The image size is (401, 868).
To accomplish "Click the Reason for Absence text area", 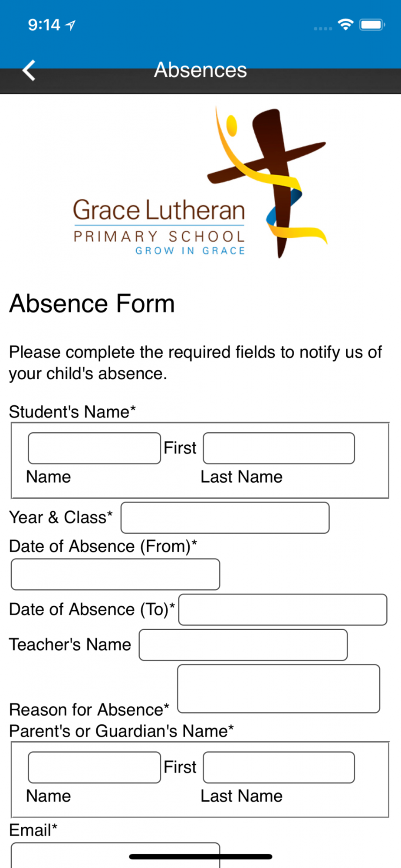I will [279, 689].
